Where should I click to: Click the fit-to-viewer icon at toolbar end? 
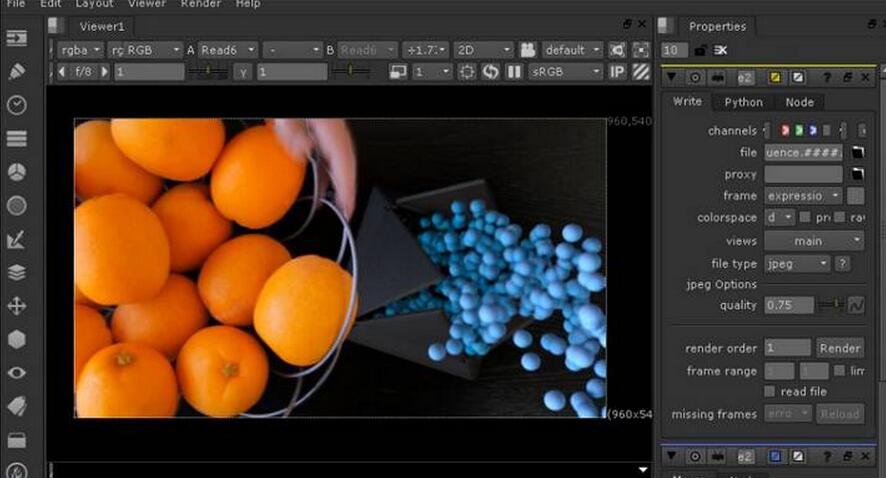(641, 50)
